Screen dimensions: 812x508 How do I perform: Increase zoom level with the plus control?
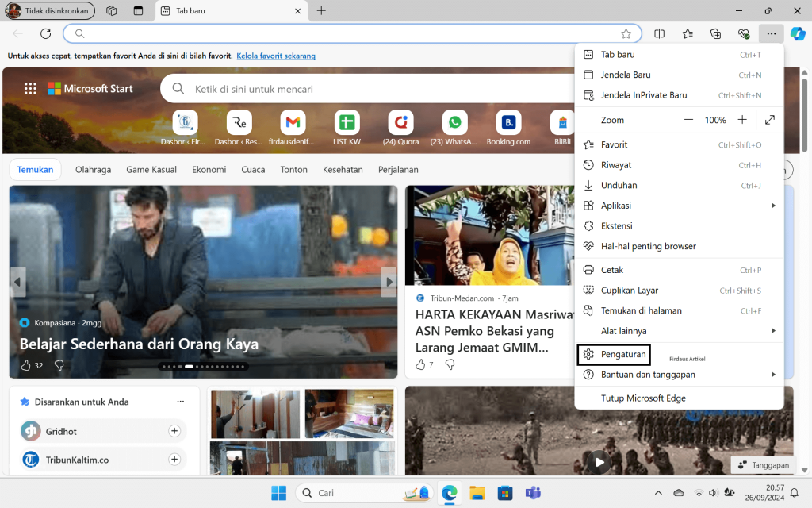click(x=741, y=119)
